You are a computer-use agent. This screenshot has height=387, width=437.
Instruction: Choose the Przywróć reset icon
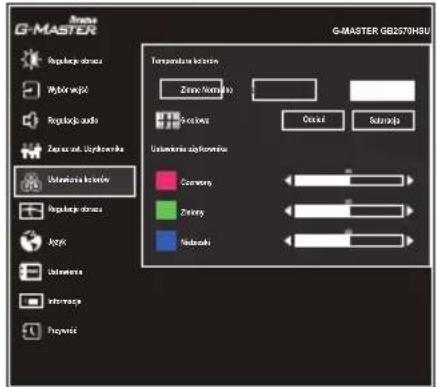[x=31, y=331]
